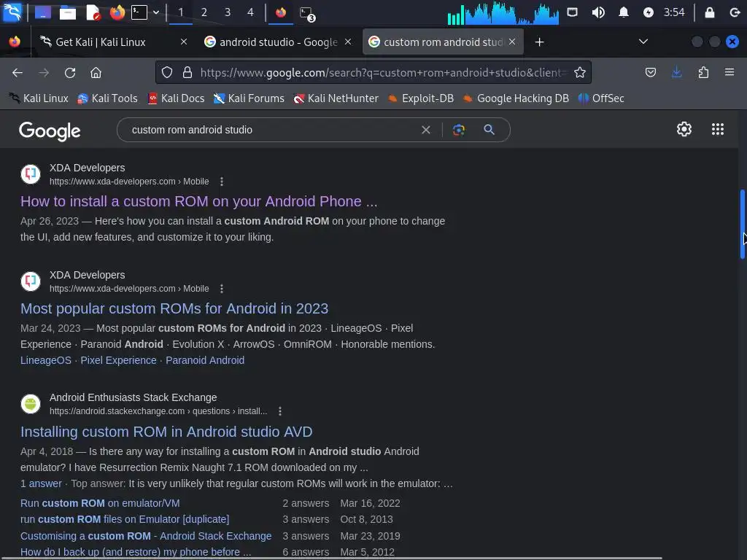The image size is (747, 560).
Task: Click the lock screen icon
Action: click(709, 12)
